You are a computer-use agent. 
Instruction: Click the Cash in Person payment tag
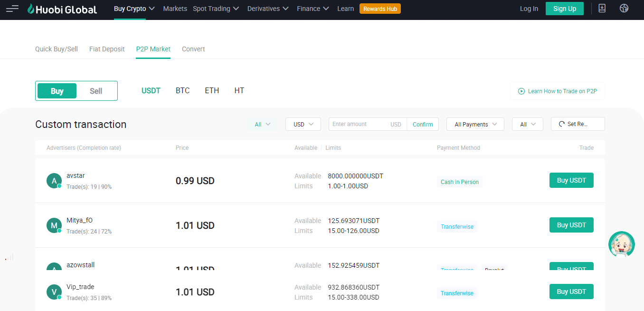(x=460, y=182)
